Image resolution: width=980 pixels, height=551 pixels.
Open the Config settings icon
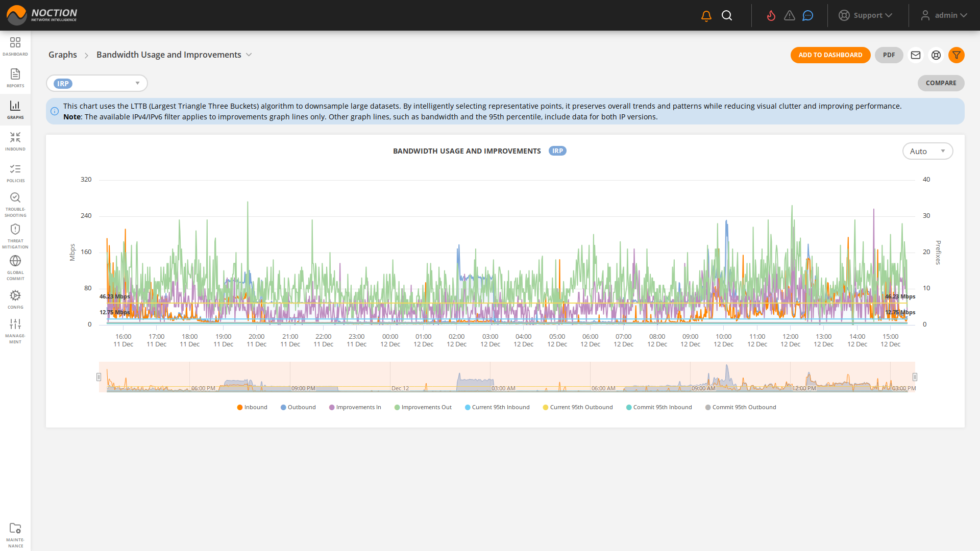pos(15,297)
